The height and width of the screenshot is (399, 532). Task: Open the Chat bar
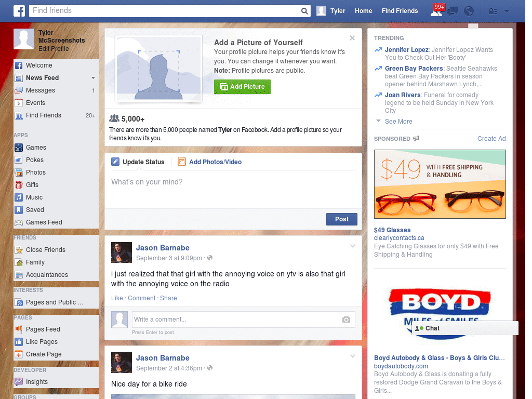[465, 328]
